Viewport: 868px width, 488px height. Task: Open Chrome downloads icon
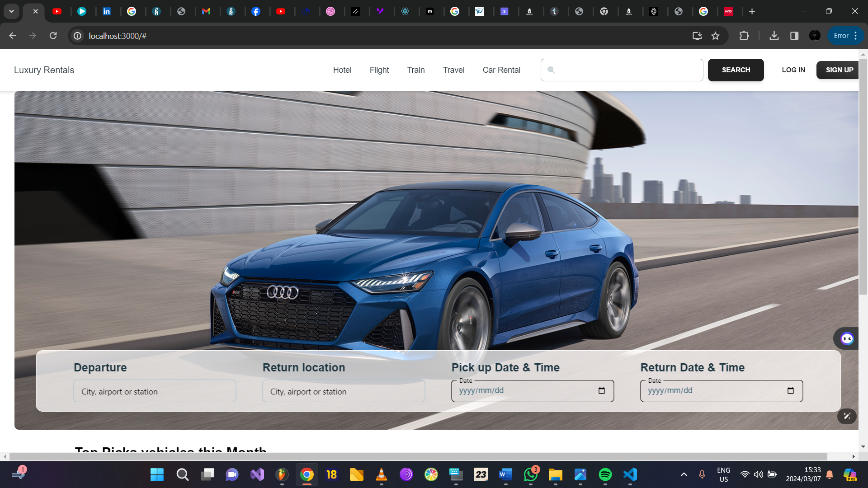(x=774, y=36)
